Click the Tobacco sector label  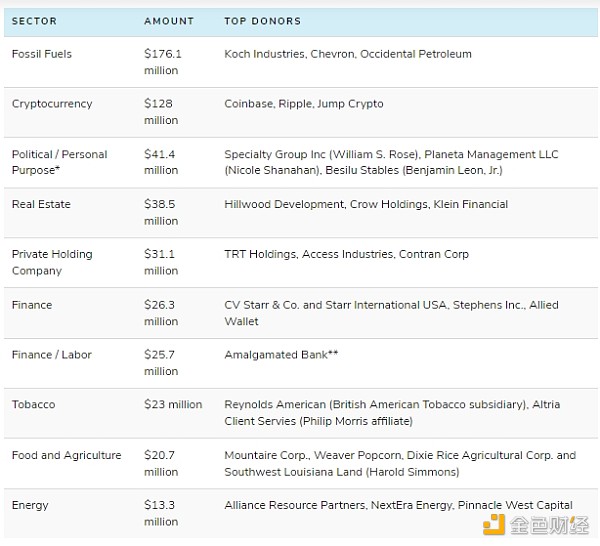34,405
